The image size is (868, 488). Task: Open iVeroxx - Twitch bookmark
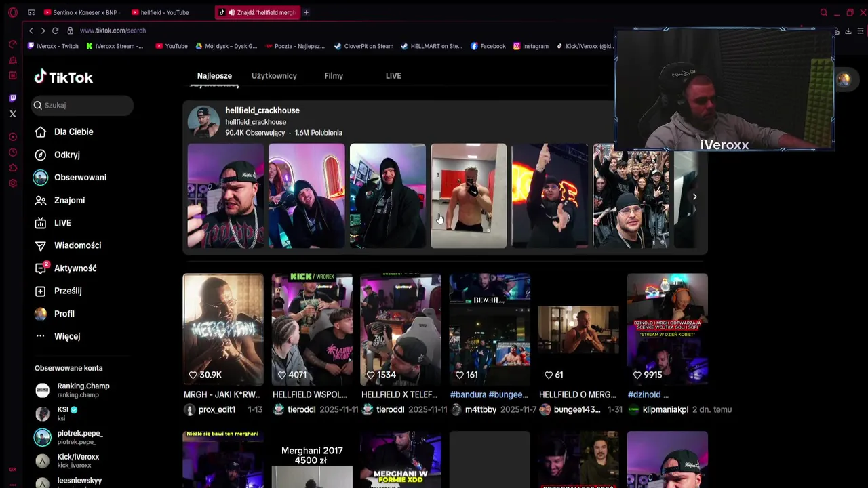click(53, 46)
